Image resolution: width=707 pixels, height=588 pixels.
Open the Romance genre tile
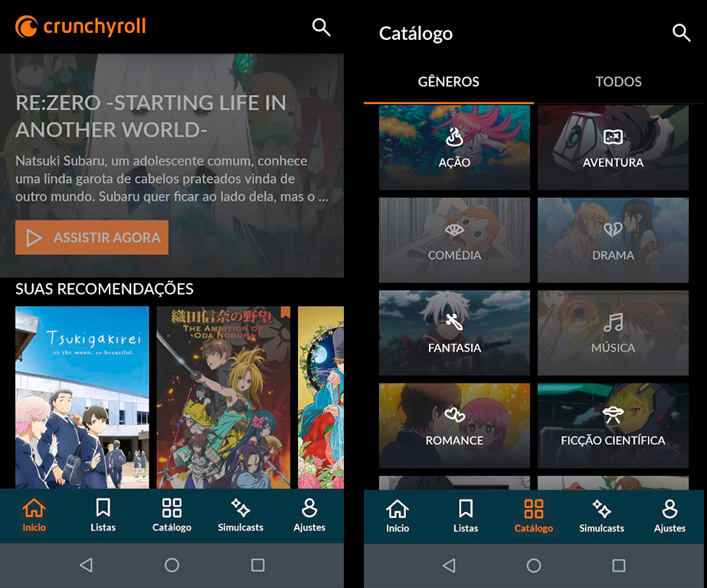[x=454, y=426]
